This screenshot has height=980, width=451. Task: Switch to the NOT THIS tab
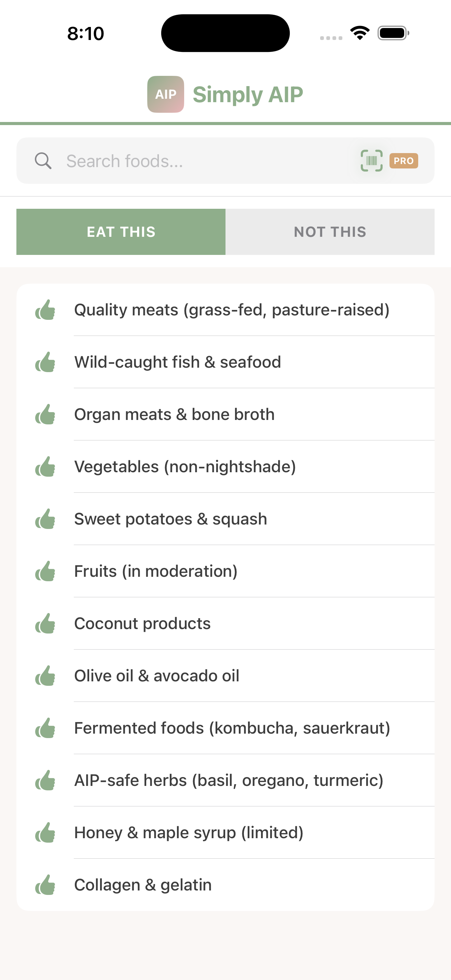[330, 232]
